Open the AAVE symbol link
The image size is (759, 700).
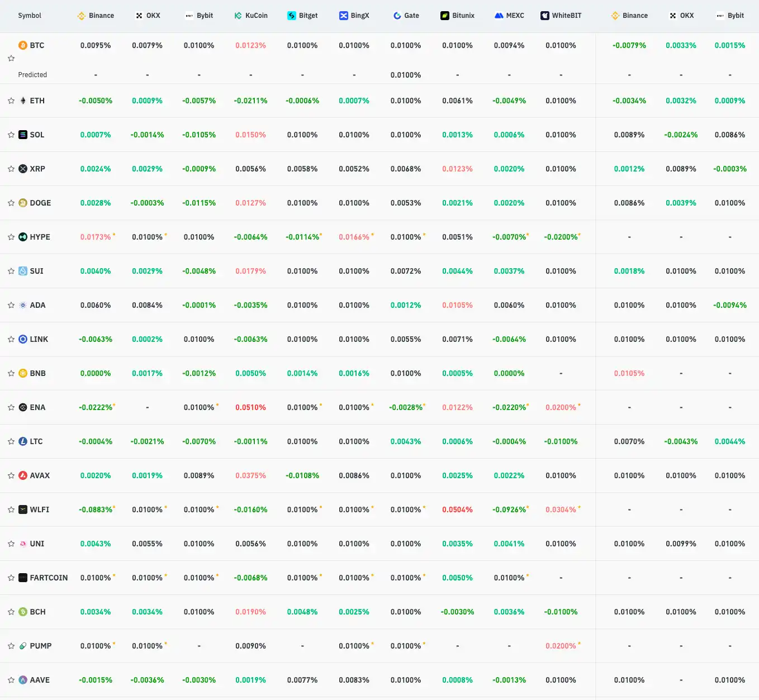[x=40, y=680]
